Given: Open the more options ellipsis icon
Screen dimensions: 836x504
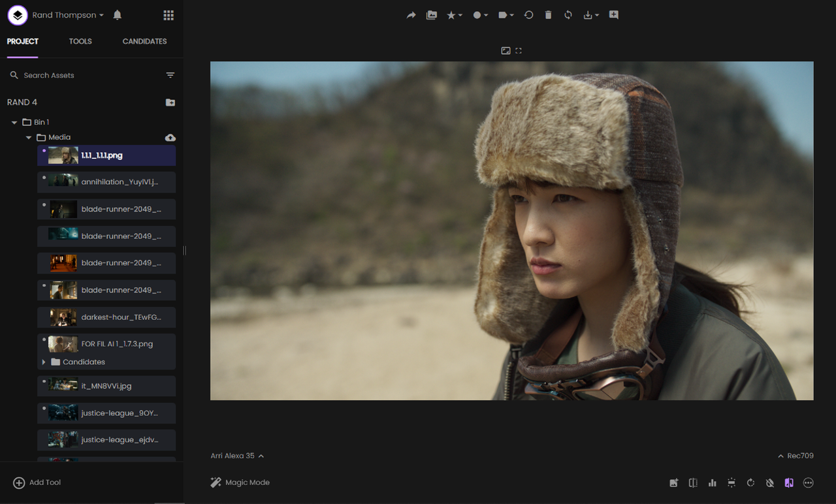Looking at the screenshot, I should point(809,483).
